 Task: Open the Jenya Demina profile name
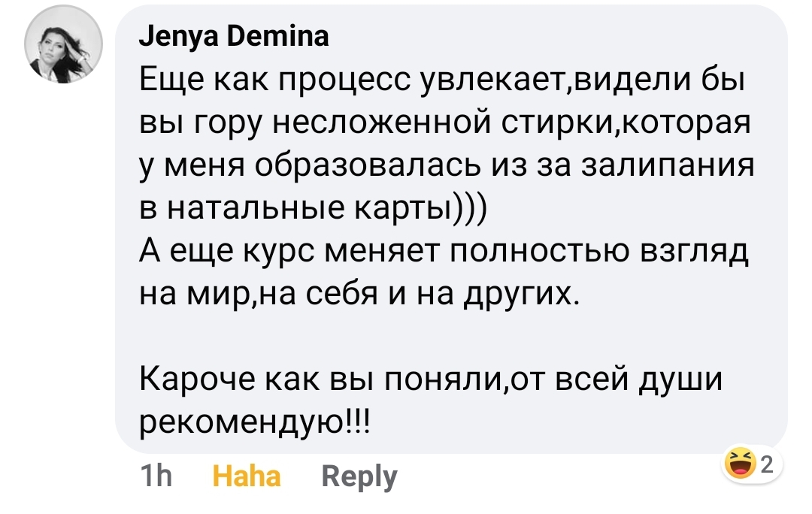[x=234, y=37]
